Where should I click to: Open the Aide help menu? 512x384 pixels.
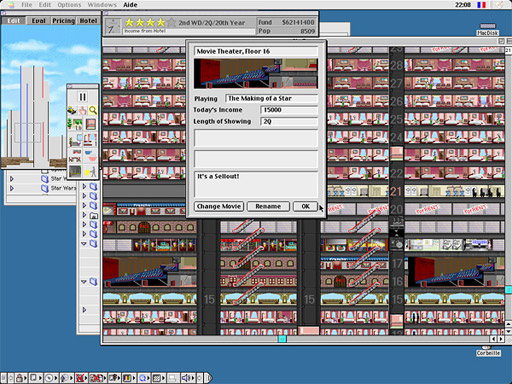click(130, 5)
